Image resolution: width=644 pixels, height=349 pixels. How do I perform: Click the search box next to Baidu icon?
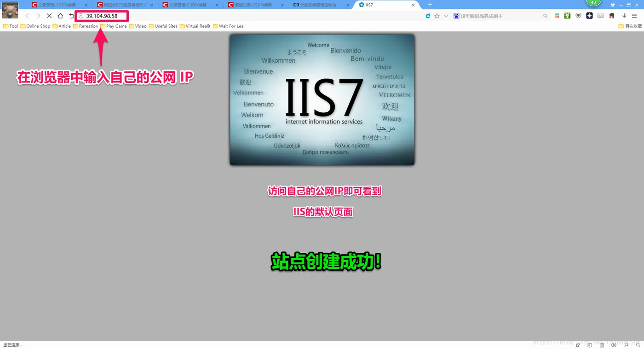(x=500, y=16)
